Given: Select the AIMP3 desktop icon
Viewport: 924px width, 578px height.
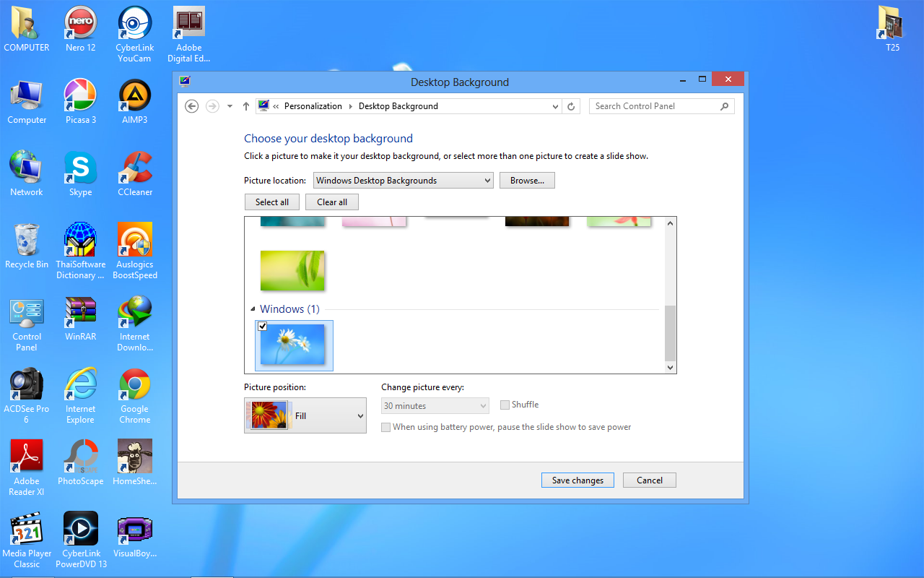Looking at the screenshot, I should pyautogui.click(x=134, y=102).
